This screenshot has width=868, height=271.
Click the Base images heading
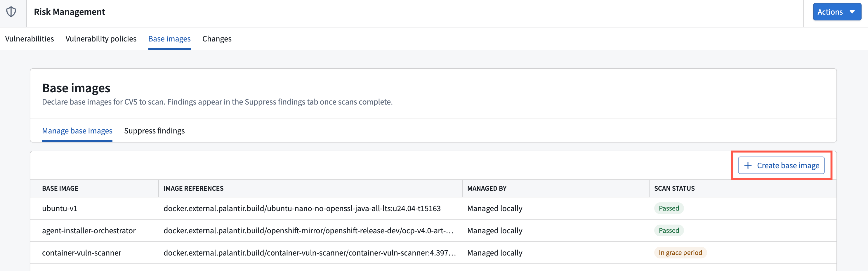point(76,88)
